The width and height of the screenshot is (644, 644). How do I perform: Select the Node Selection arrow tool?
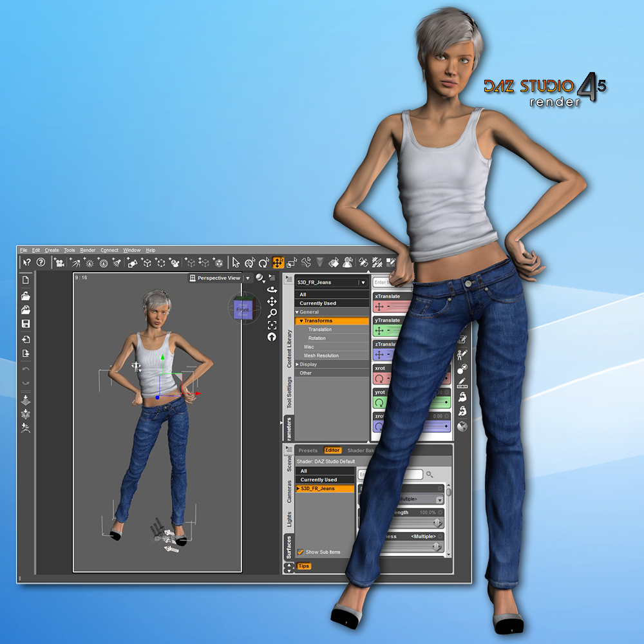pos(236,263)
